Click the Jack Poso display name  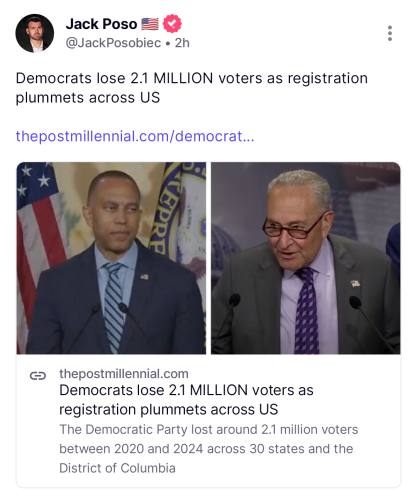pos(101,24)
